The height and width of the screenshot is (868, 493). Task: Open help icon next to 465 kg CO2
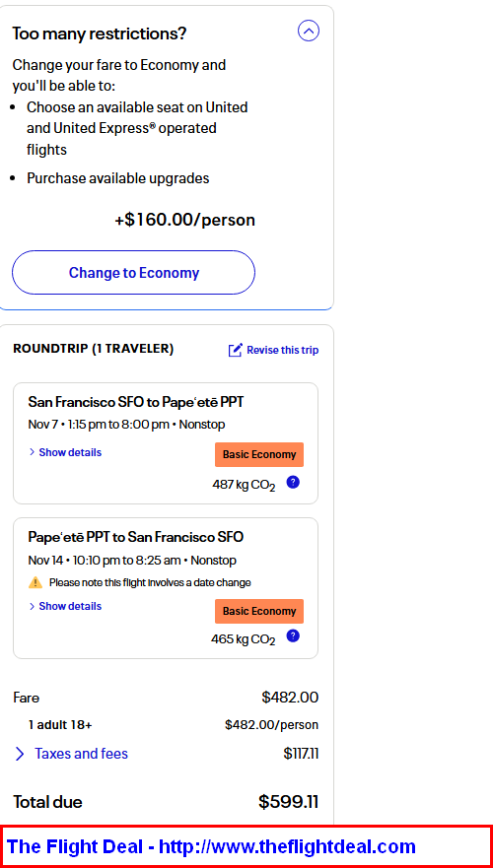coord(293,636)
